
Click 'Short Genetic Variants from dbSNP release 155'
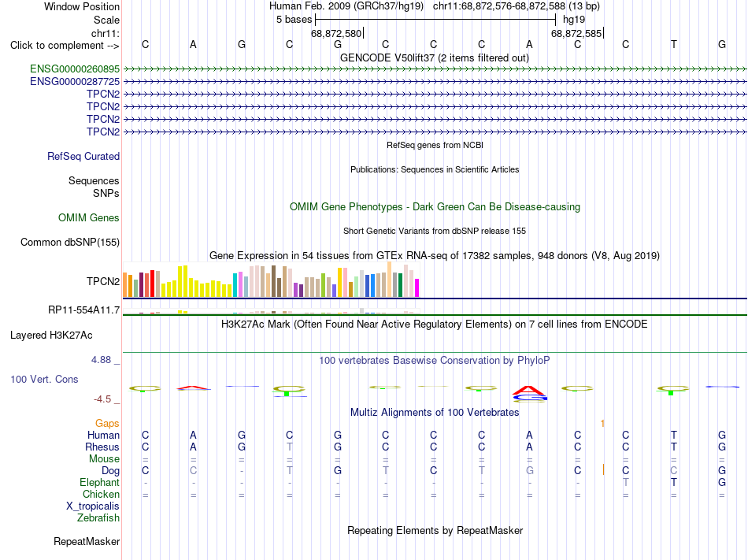point(435,231)
